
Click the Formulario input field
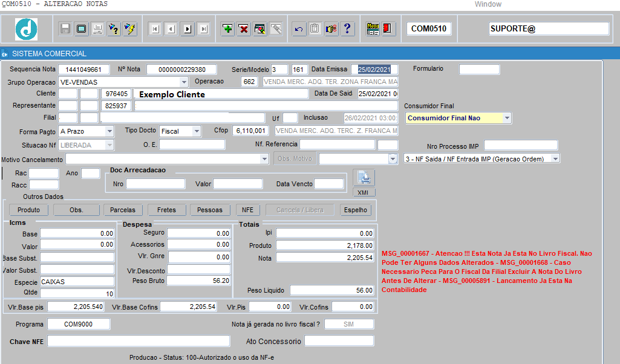[479, 70]
